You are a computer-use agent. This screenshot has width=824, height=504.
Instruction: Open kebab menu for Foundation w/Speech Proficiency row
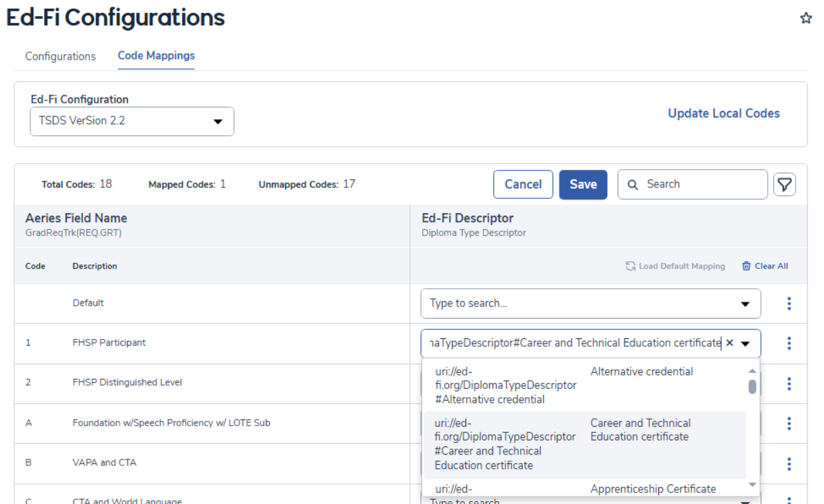pyautogui.click(x=789, y=423)
